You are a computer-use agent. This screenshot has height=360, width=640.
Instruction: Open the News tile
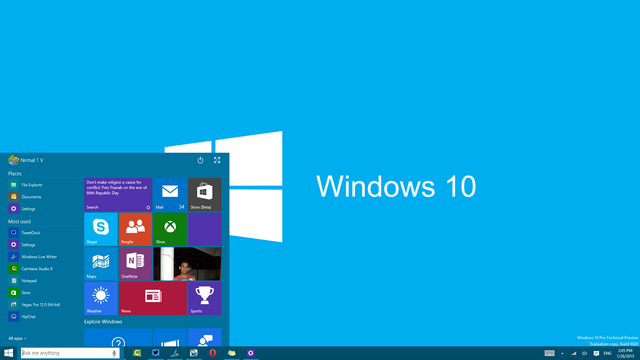point(153,298)
